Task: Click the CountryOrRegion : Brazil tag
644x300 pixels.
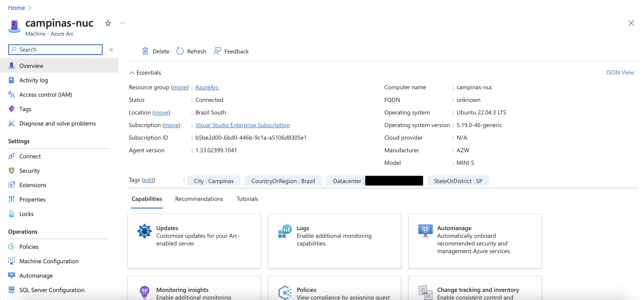Action: point(283,181)
